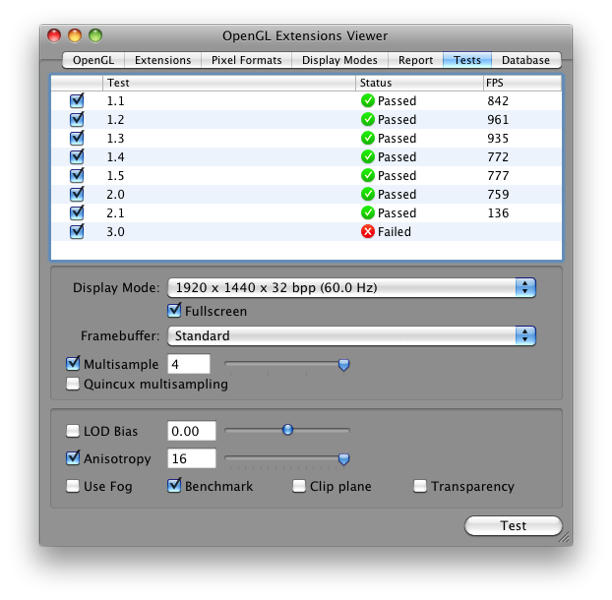Image resolution: width=612 pixels, height=600 pixels.
Task: Sort by the Status column header
Action: pos(419,83)
